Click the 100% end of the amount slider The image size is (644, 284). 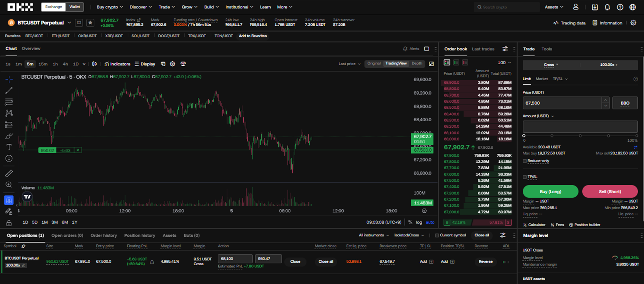tap(636, 136)
